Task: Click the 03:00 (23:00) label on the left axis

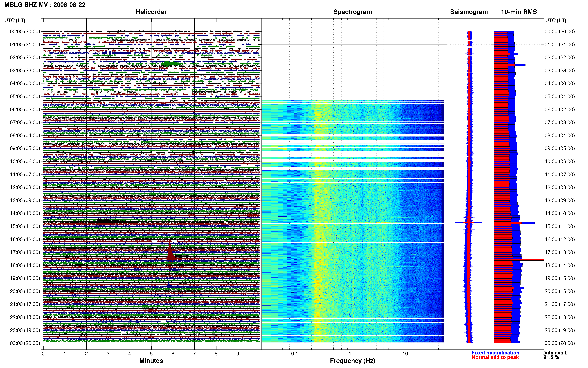Action: point(25,70)
